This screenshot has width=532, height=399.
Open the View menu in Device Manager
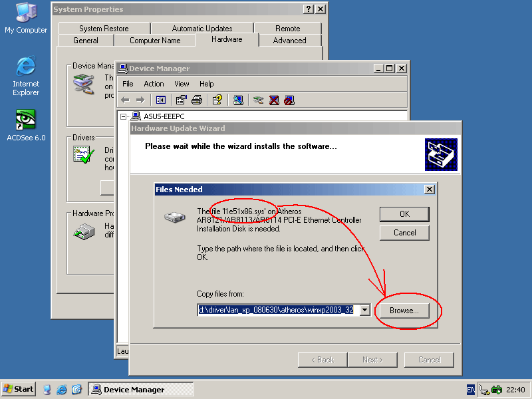(182, 84)
